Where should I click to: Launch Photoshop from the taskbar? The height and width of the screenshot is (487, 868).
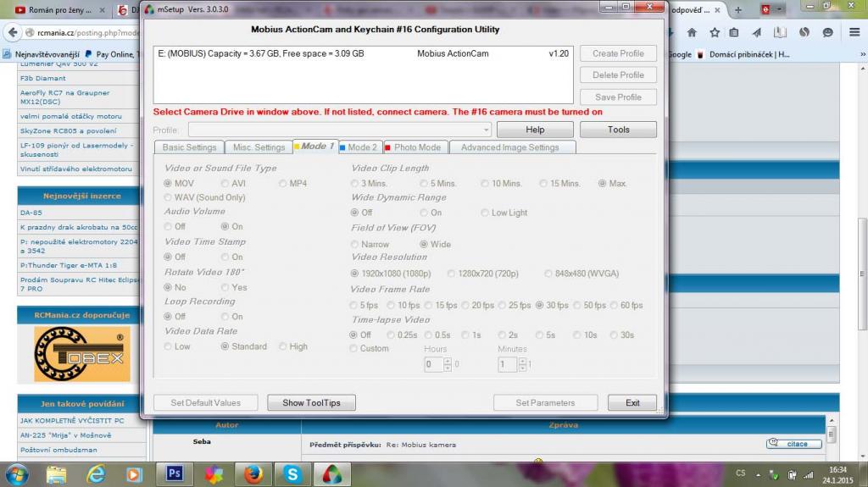coord(174,473)
